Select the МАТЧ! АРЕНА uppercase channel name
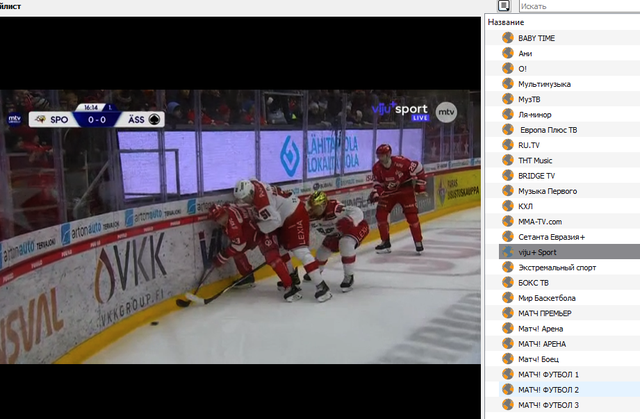640x419 pixels. point(542,344)
